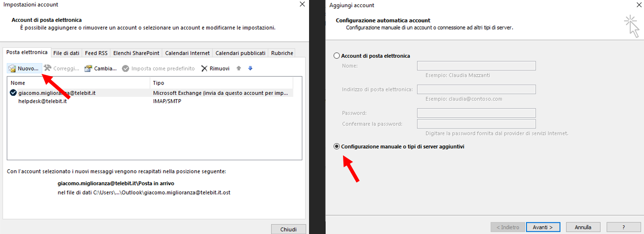The width and height of the screenshot is (644, 234).
Task: Open the Elenchi SharePoint tab
Action: [136, 53]
